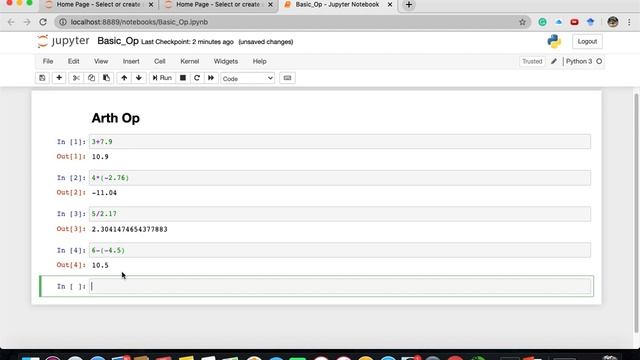Image resolution: width=640 pixels, height=360 pixels.
Task: Open the cell type Code dropdown
Action: [x=247, y=78]
